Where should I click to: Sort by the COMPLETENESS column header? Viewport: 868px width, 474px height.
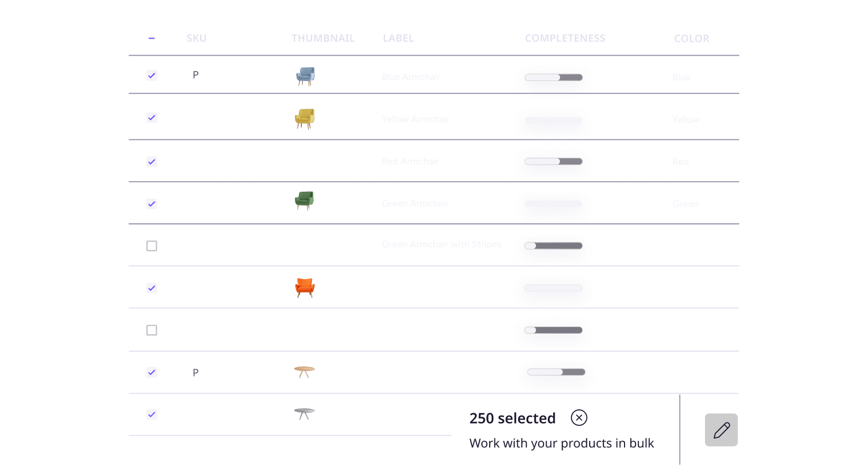(565, 38)
